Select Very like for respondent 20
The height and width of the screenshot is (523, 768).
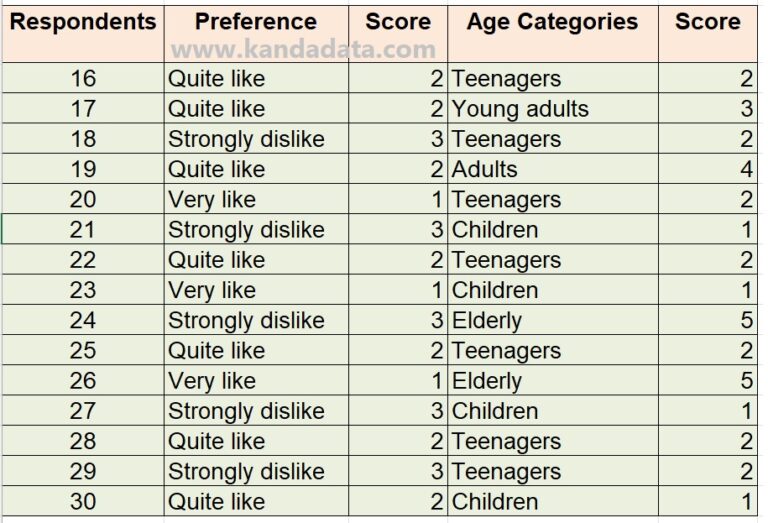[x=212, y=200]
